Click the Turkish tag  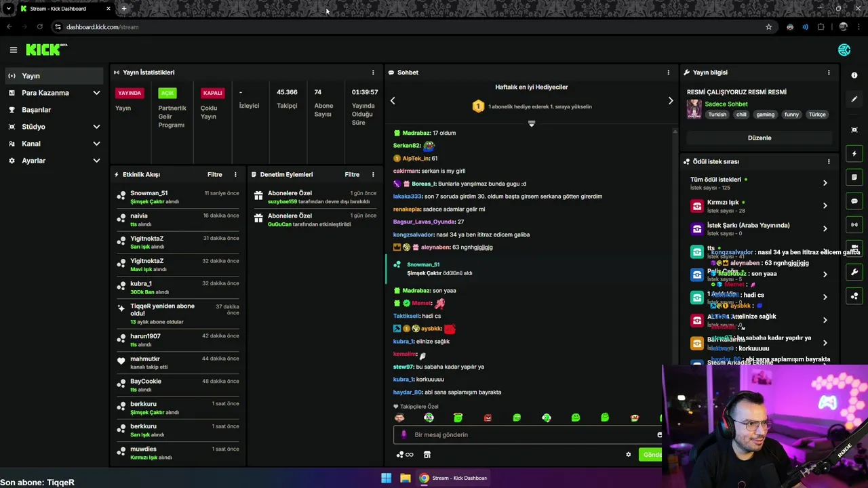[x=717, y=115]
